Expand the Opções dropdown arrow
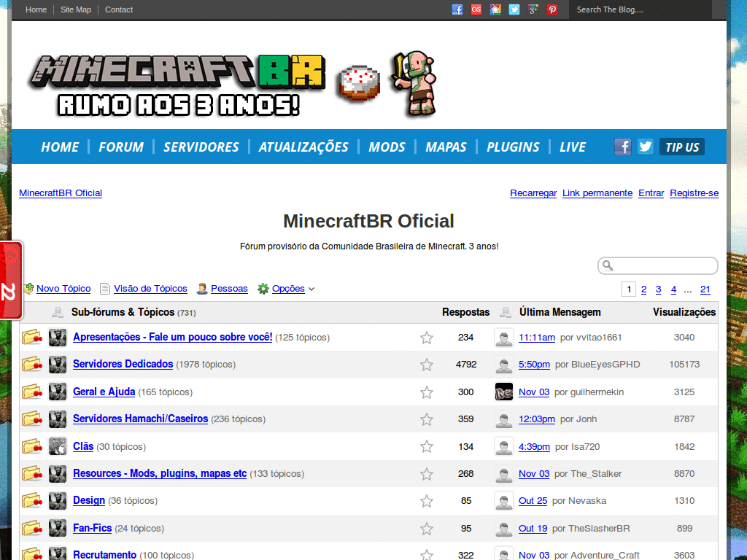Screen dimensions: 747x560 [311, 289]
